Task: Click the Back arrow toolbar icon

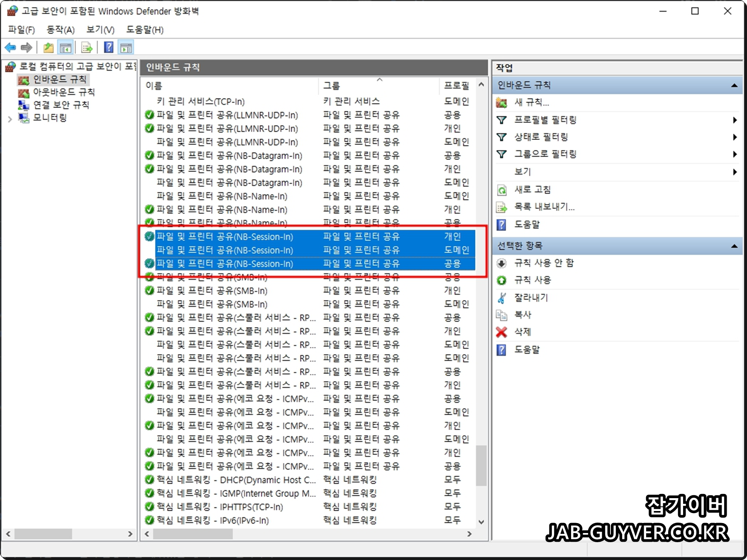Action: (x=10, y=48)
